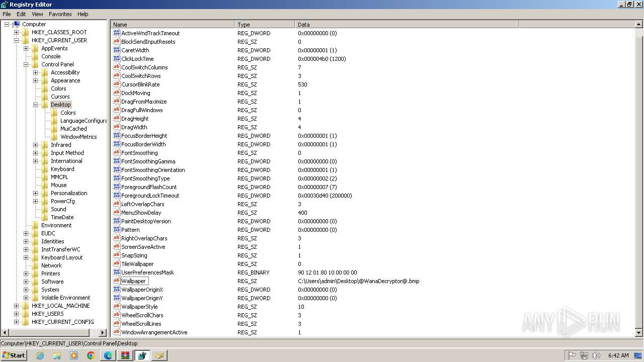Click the Computer root icon in tree

17,24
